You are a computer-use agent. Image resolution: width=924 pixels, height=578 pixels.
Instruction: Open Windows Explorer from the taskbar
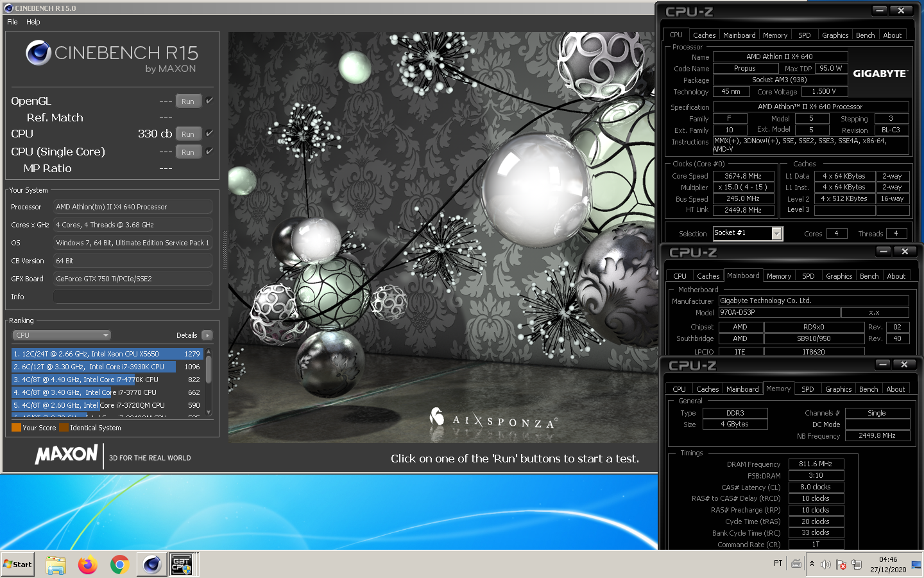[x=56, y=565]
